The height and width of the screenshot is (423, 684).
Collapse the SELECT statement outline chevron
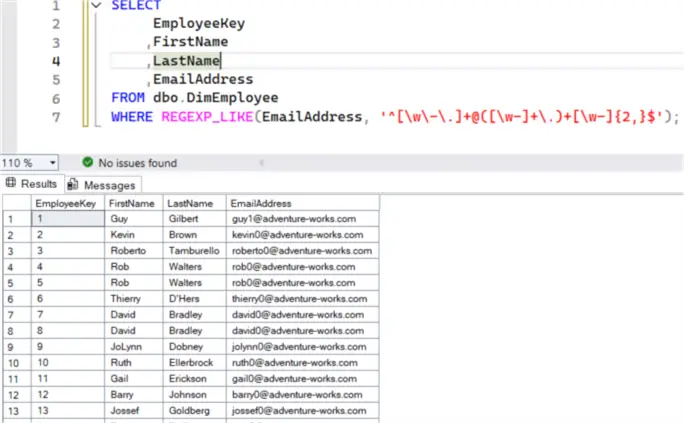click(x=95, y=6)
